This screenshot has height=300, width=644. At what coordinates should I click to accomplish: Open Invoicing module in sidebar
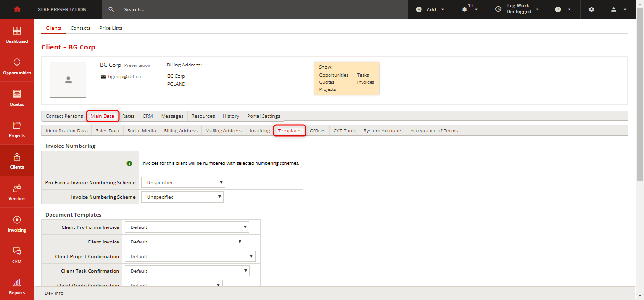[x=17, y=224]
